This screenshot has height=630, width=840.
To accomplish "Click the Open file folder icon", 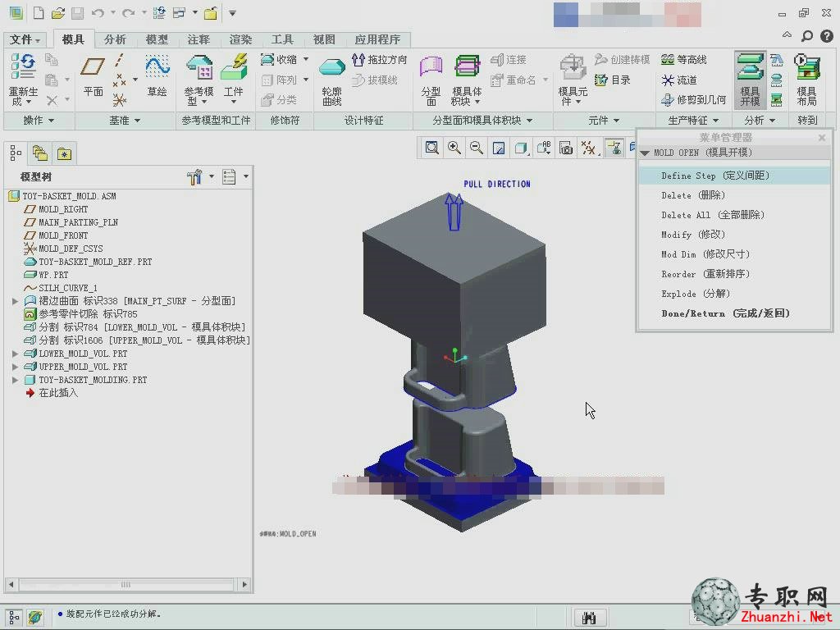I will [58, 13].
